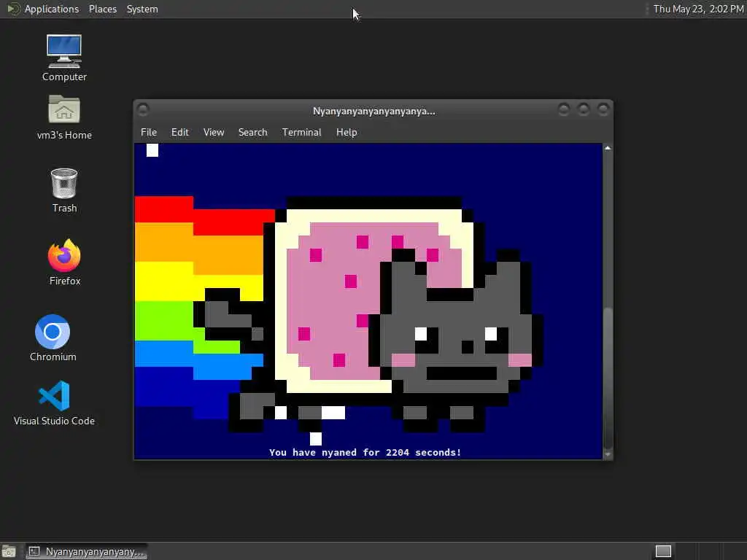Click the workspace switcher in bottom panel
The width and height of the screenshot is (747, 560).
663,551
